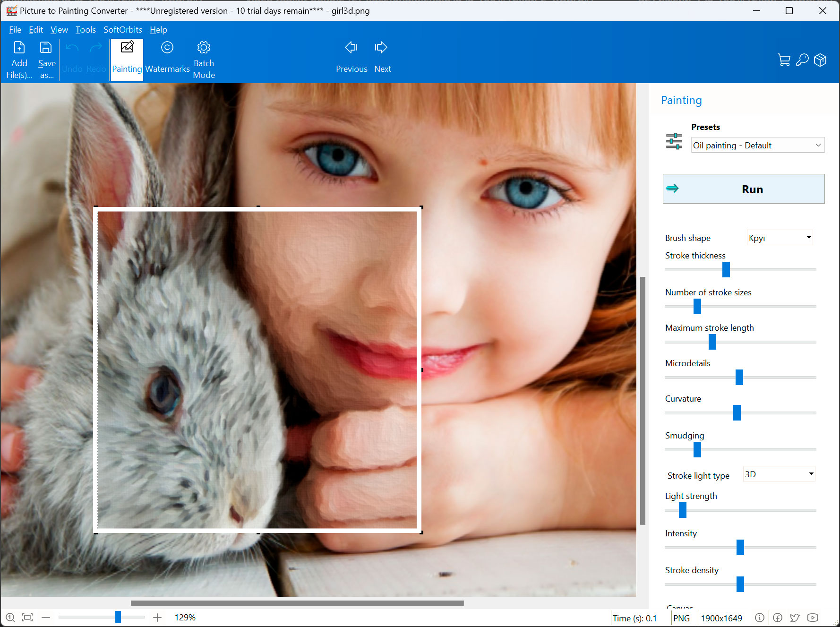
Task: Click the Intensity slider handle
Action: coord(740,547)
